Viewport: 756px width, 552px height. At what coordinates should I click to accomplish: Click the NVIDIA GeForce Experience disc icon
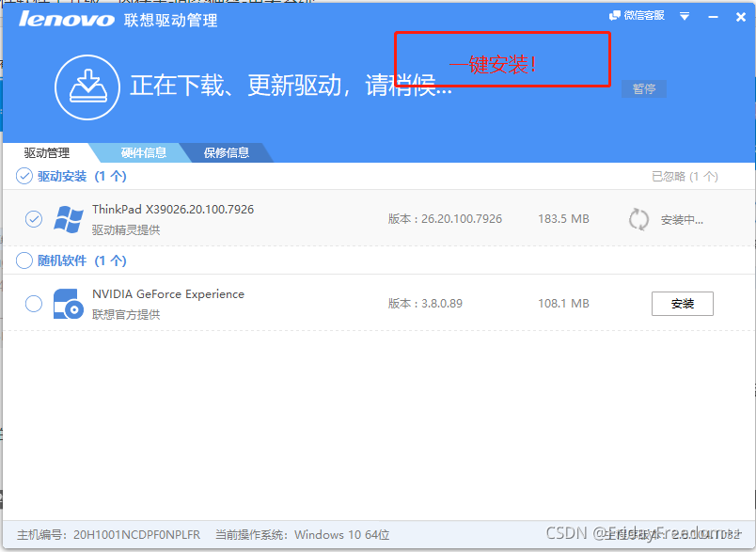(x=68, y=304)
